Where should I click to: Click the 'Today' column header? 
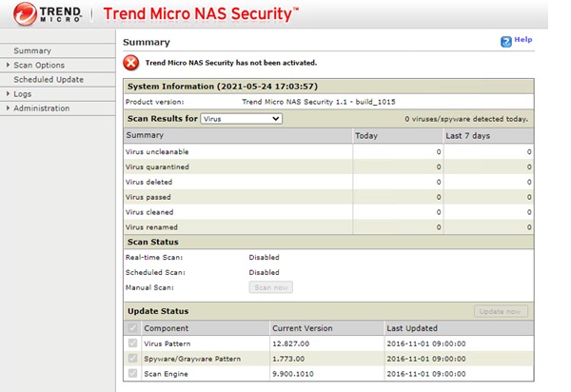[x=366, y=136]
